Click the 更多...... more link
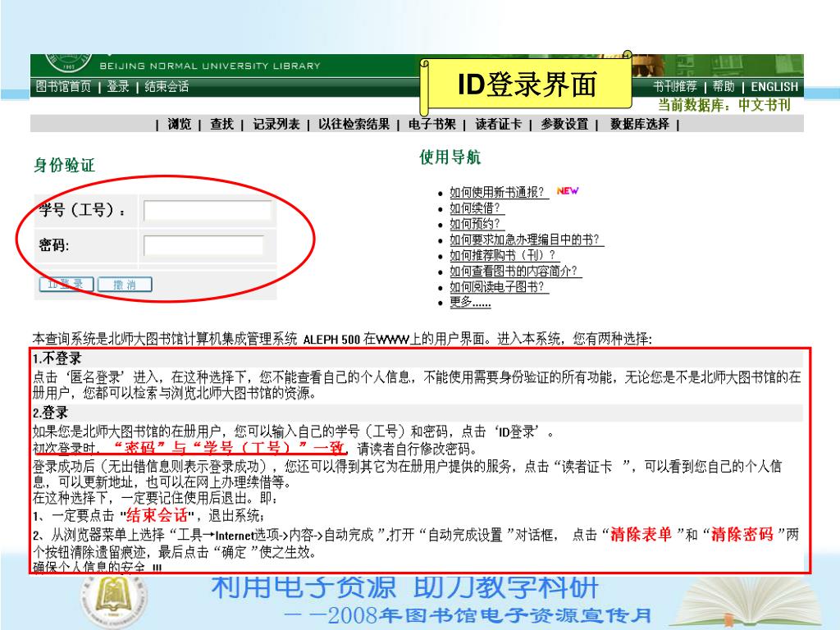The height and width of the screenshot is (630, 840). [470, 302]
